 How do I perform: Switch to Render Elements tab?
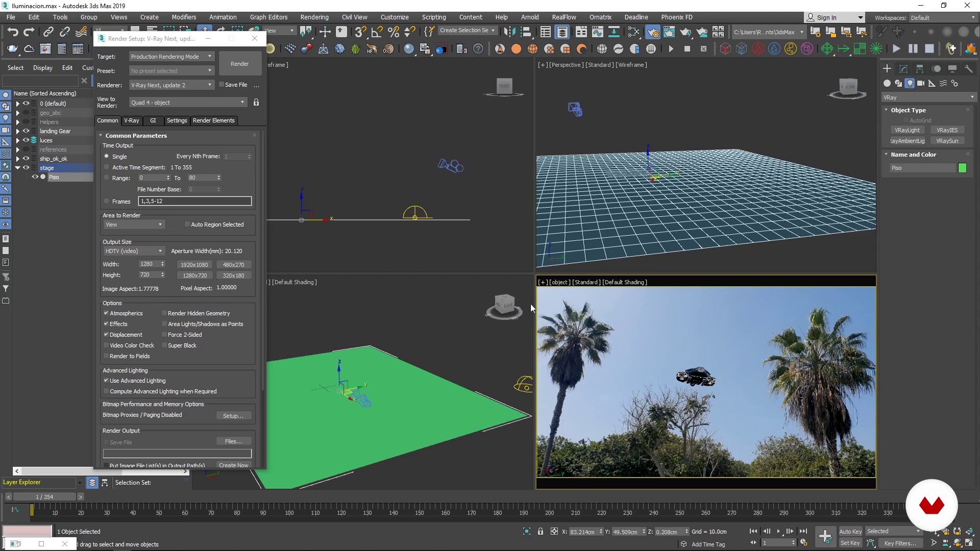pyautogui.click(x=213, y=120)
